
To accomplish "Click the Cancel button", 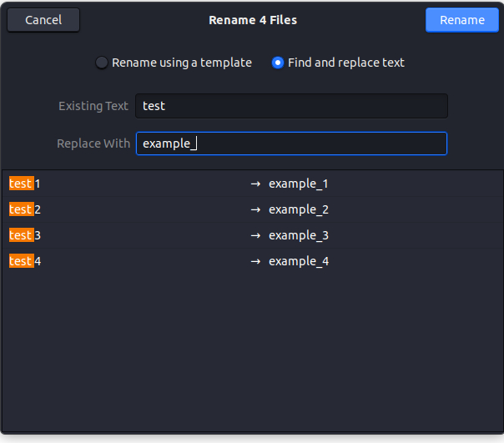I will tap(43, 20).
